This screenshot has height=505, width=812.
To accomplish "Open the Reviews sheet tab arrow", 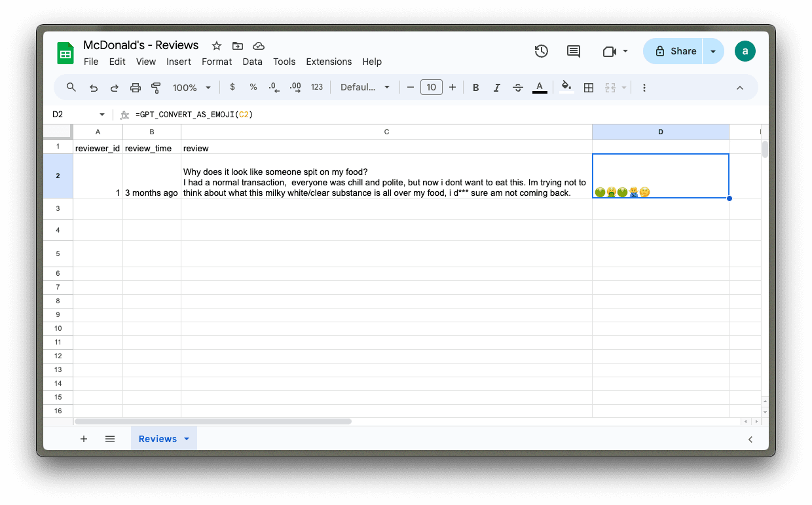I will (x=187, y=439).
